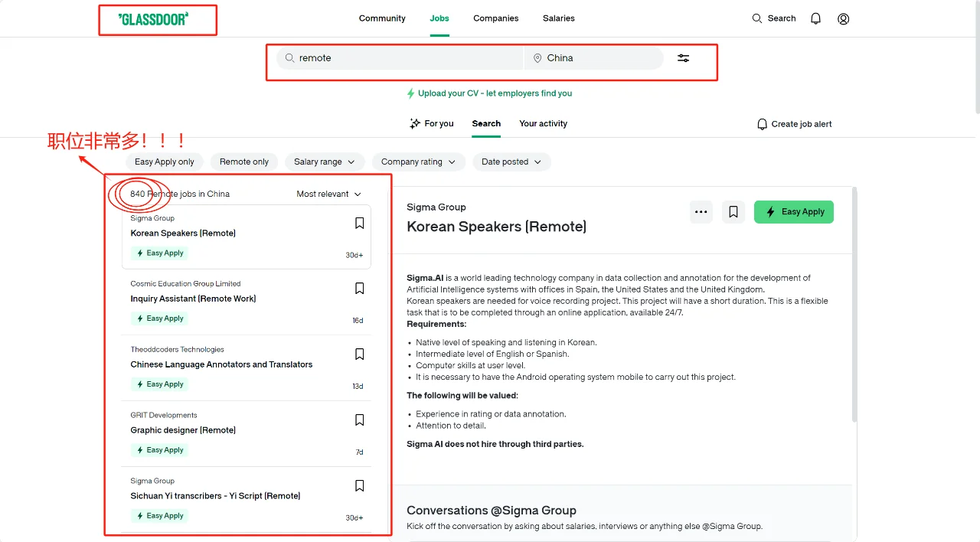Open the Company rating dropdown
This screenshot has width=980, height=542.
point(418,162)
